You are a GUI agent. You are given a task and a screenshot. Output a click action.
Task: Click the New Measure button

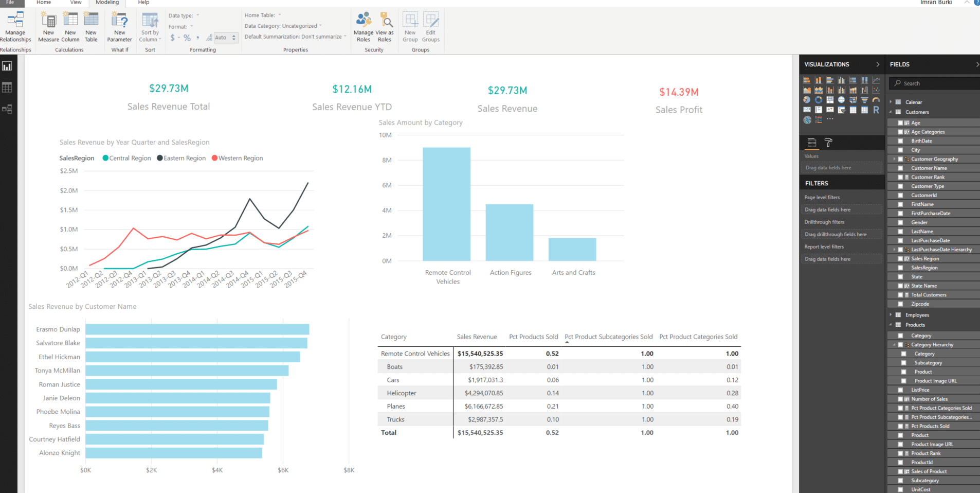tap(48, 27)
